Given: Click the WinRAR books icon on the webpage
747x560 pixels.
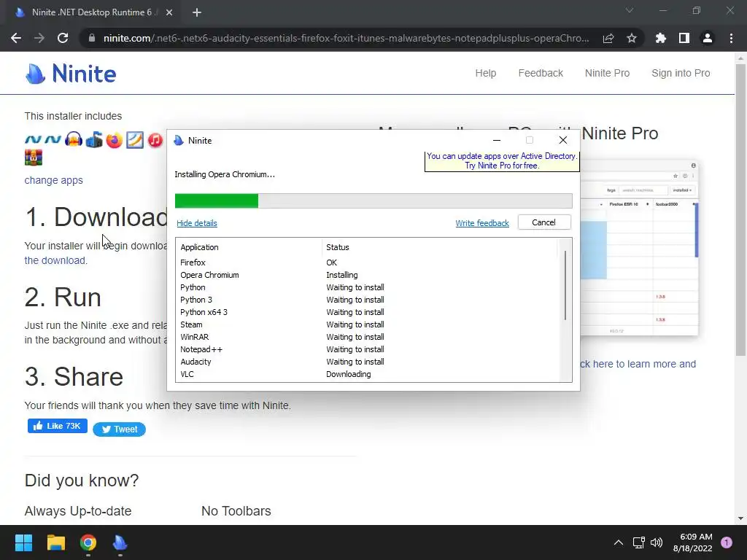Looking at the screenshot, I should pyautogui.click(x=34, y=157).
